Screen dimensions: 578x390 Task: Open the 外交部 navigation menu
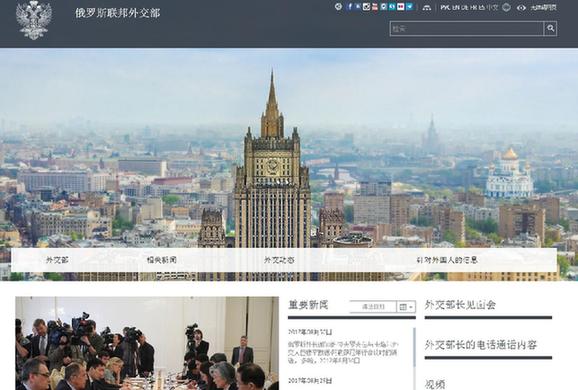[x=57, y=260]
